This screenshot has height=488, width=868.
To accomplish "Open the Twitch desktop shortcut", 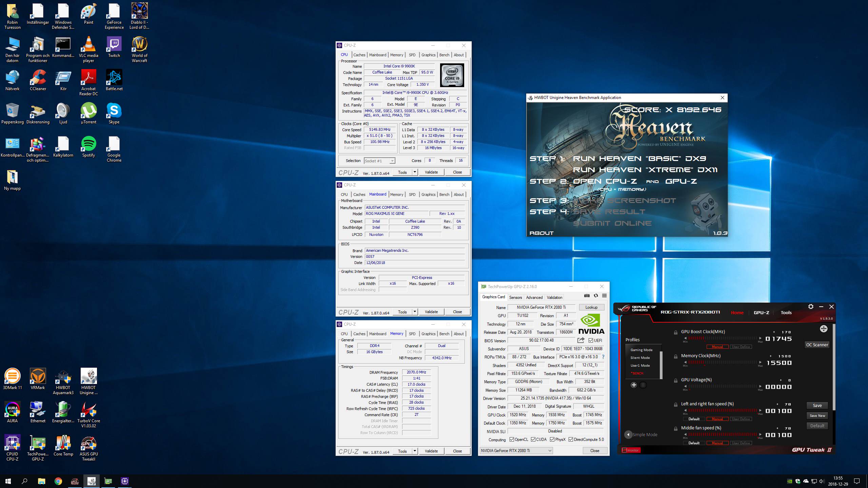I will click(x=114, y=47).
